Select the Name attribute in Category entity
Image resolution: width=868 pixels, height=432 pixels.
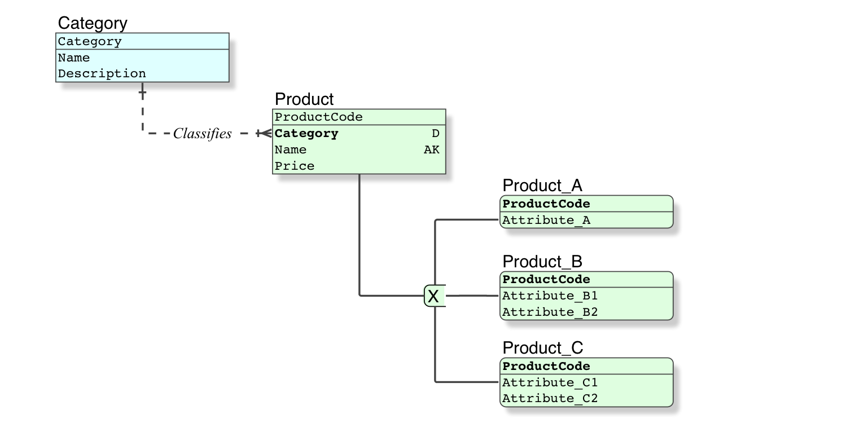74,58
